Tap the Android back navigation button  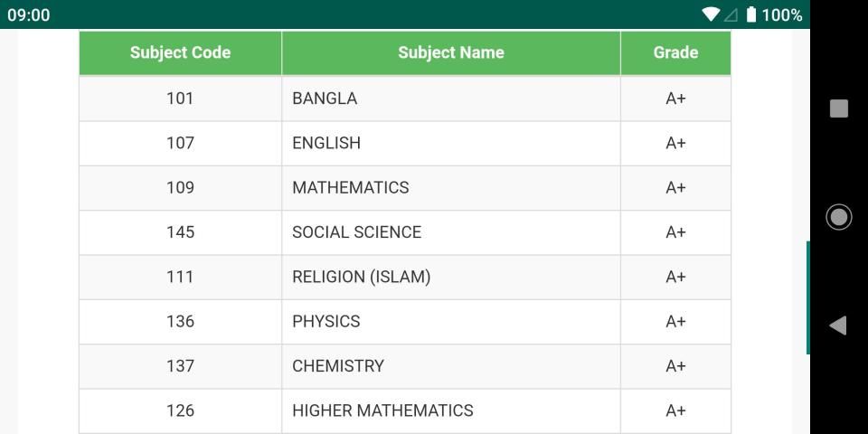click(x=838, y=325)
